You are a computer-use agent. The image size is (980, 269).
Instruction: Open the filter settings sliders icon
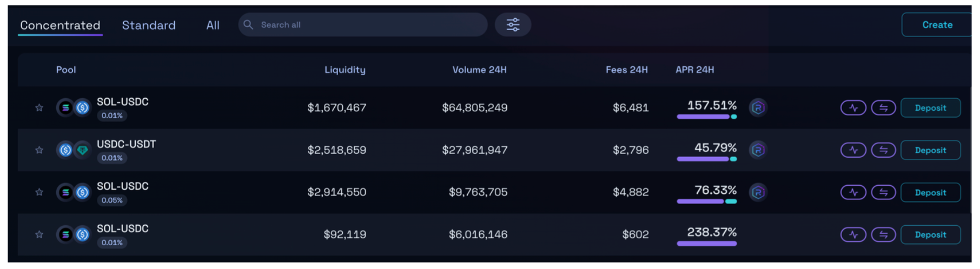(513, 25)
